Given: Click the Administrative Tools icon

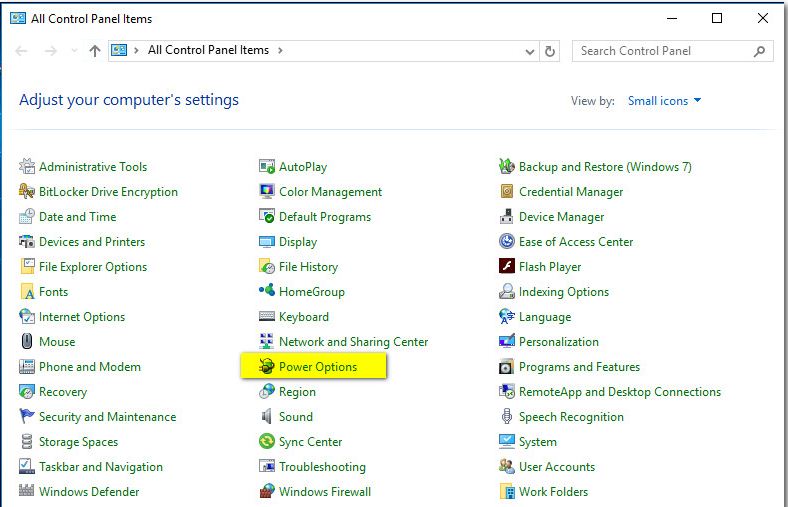Looking at the screenshot, I should point(27,166).
